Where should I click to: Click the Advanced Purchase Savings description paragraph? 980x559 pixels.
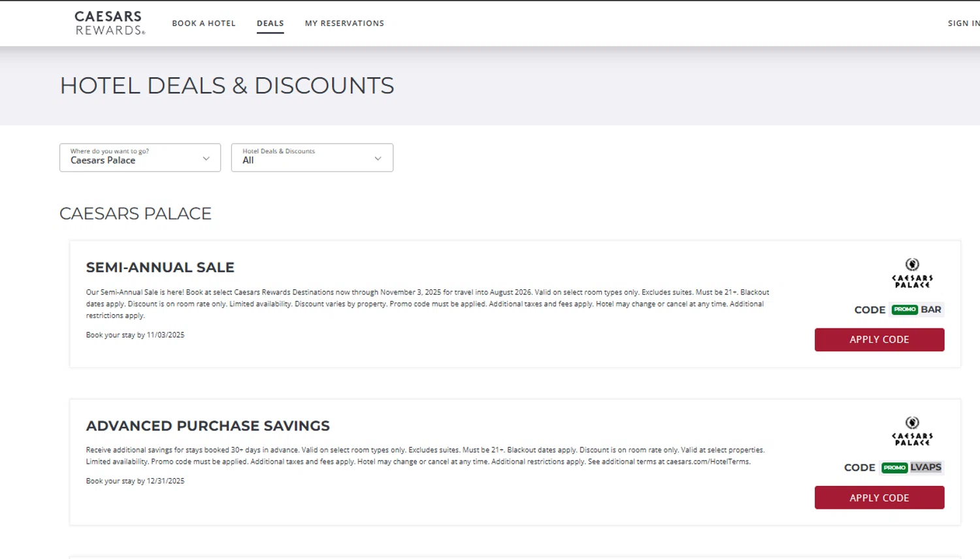click(425, 456)
